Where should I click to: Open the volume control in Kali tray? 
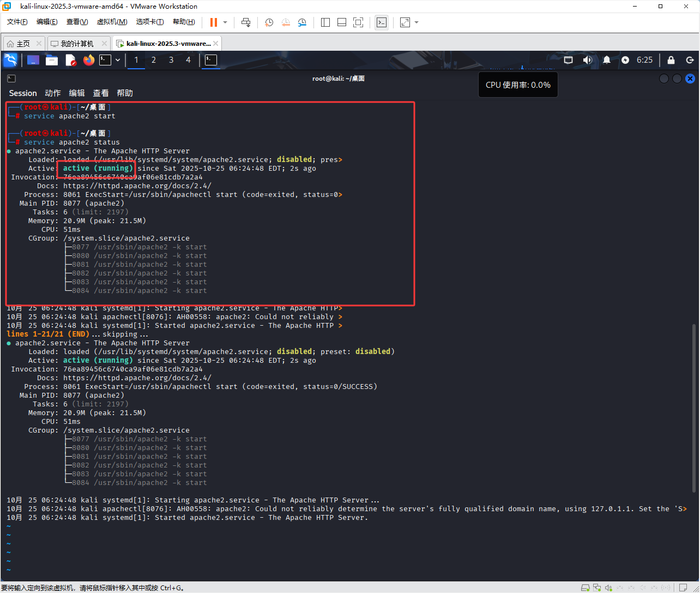pyautogui.click(x=587, y=60)
